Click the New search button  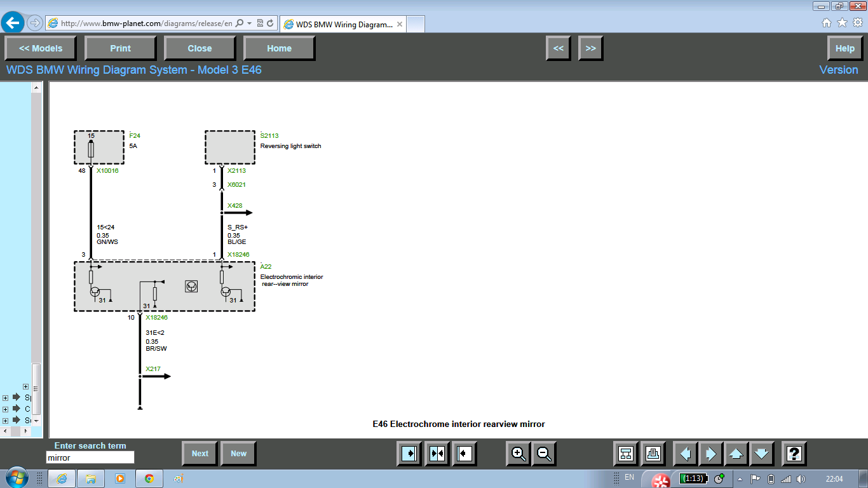pos(238,454)
